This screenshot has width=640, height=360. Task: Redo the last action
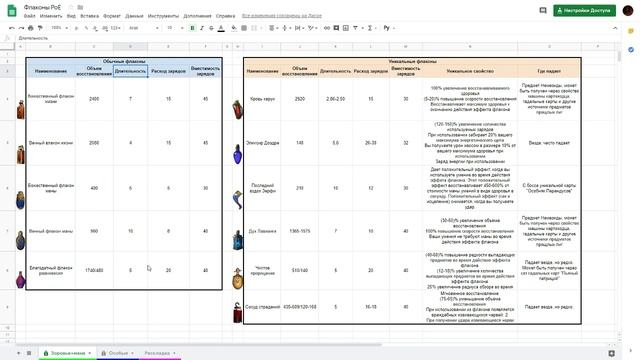[21, 28]
